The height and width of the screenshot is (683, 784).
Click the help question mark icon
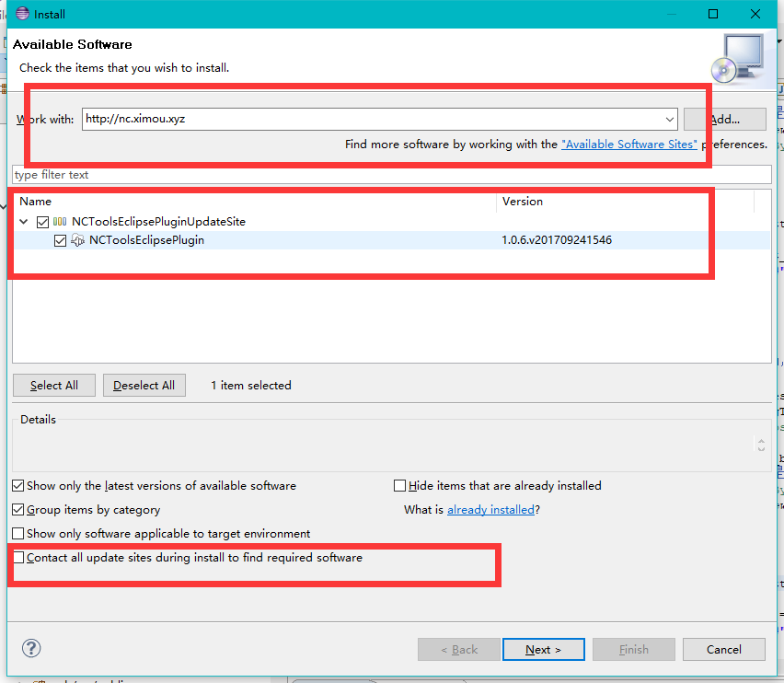31,649
